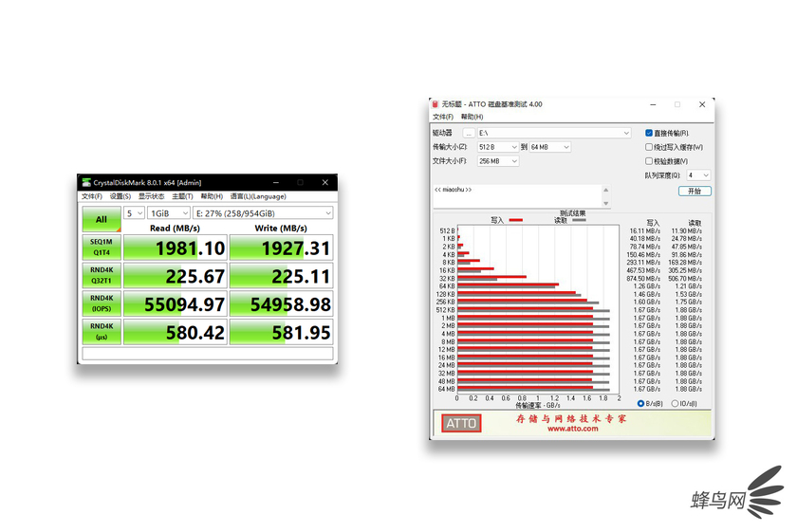The height and width of the screenshot is (532, 797).
Task: Open the 256 MB file size dropdown
Action: 497,161
